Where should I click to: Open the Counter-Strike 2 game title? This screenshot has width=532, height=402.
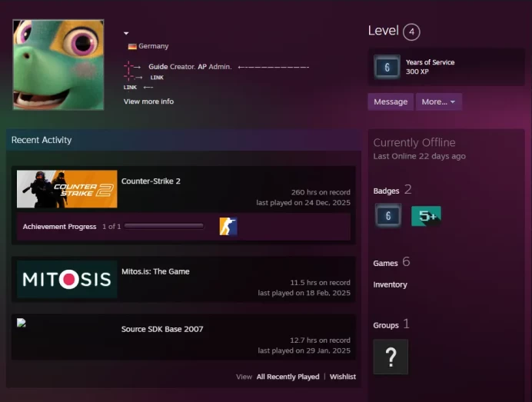coord(151,181)
